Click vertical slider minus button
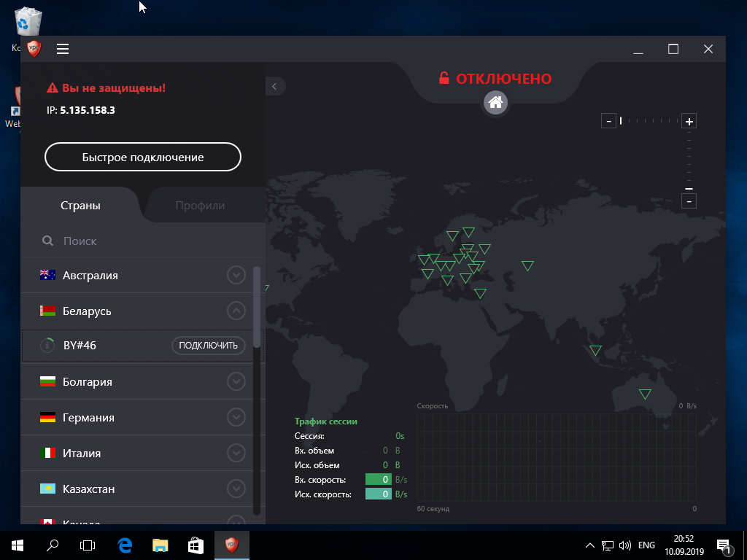Image resolution: width=747 pixels, height=560 pixels. (689, 201)
